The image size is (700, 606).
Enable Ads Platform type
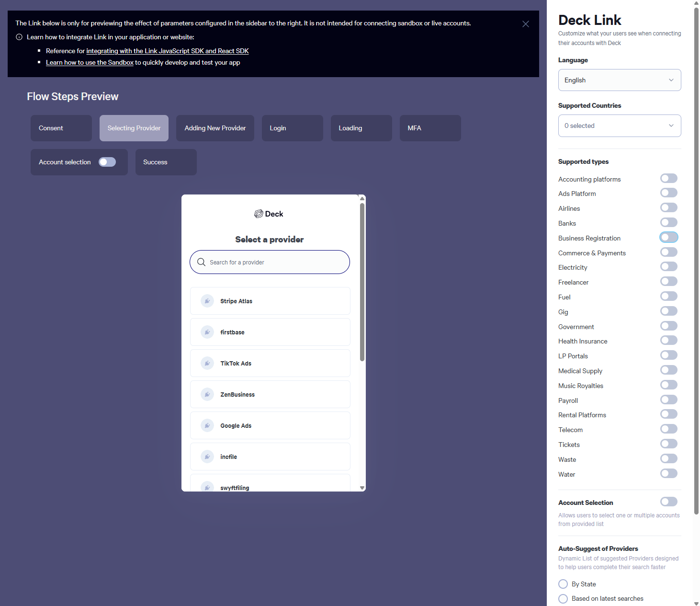(x=669, y=193)
